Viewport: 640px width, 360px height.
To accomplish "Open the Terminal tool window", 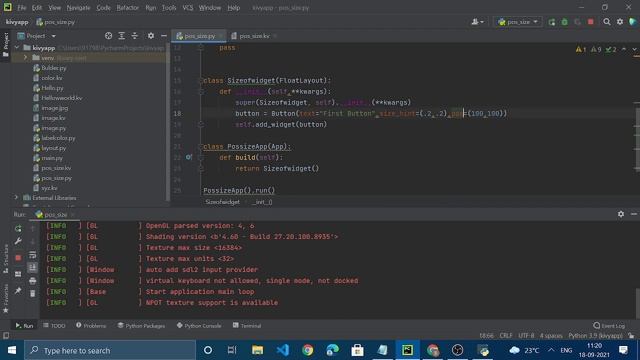I will coord(247,325).
